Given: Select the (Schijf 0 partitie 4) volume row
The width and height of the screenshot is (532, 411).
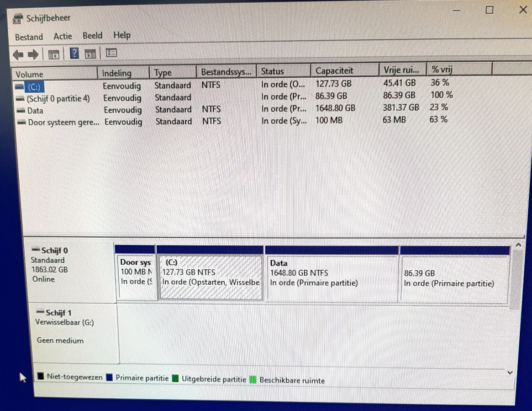Looking at the screenshot, I should pyautogui.click(x=235, y=97).
